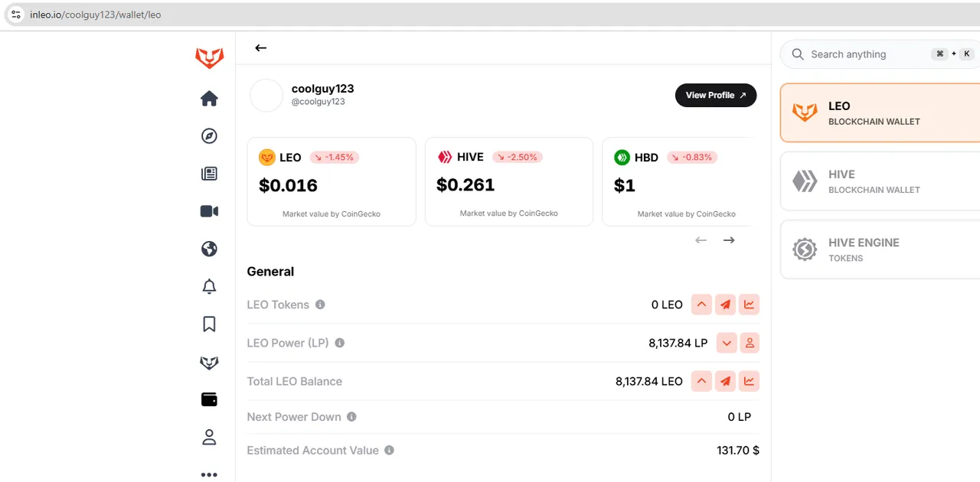Click the info icon next to Next Power Down

click(x=351, y=417)
